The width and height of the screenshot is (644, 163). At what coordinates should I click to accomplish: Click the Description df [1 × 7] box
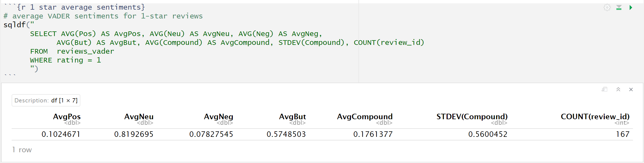[46, 100]
